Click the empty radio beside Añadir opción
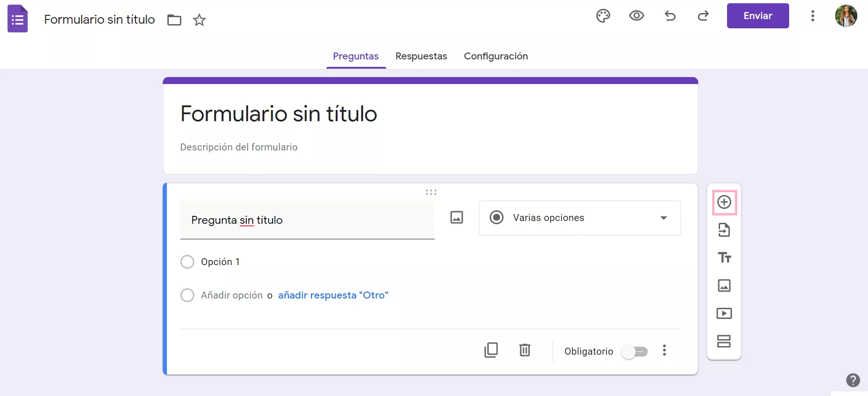868x396 pixels. click(187, 295)
